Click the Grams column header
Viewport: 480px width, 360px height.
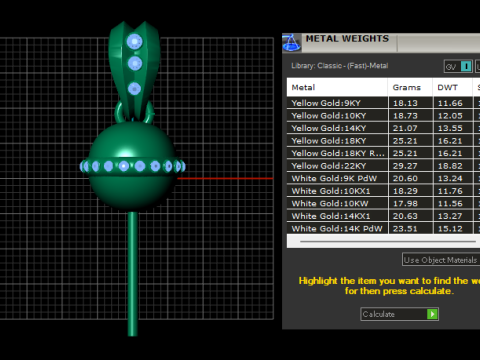click(410, 87)
